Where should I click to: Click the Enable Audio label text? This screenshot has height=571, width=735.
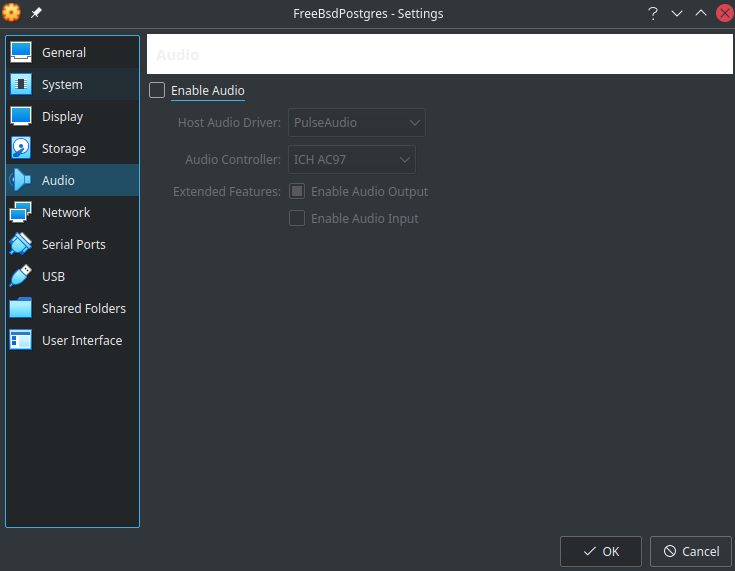[x=208, y=90]
